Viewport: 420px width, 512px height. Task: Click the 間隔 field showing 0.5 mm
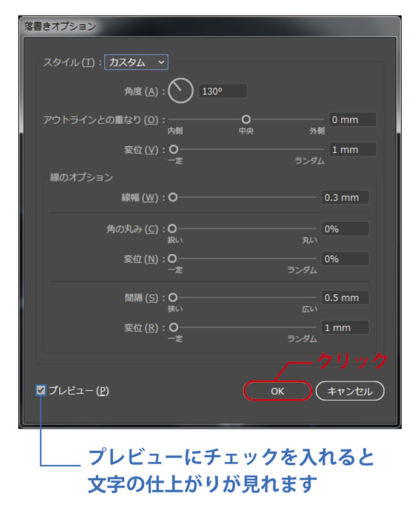point(345,297)
